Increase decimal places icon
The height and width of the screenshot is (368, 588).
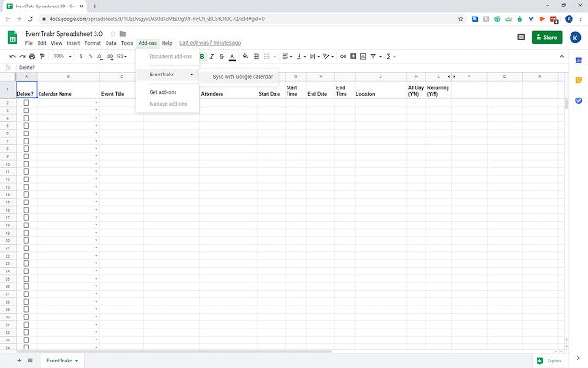pyautogui.click(x=110, y=56)
